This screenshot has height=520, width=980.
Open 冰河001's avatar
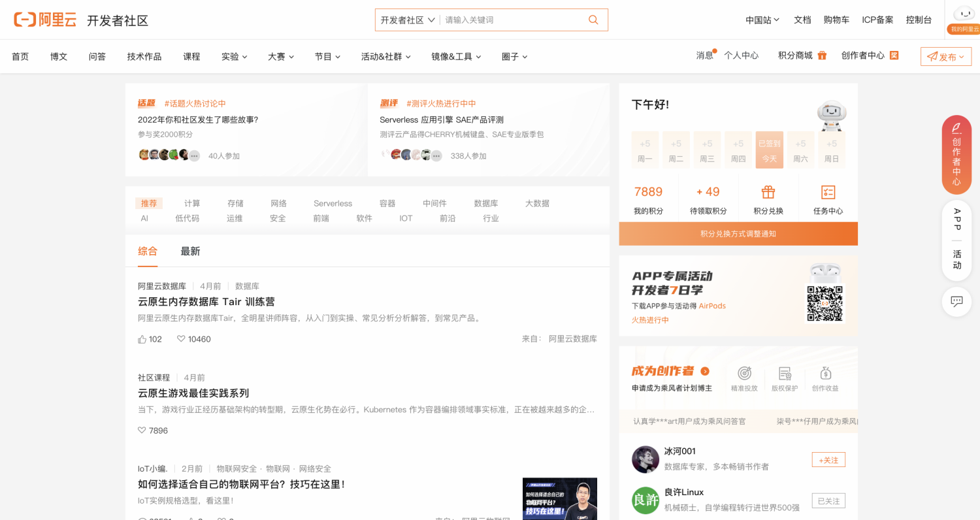(645, 459)
